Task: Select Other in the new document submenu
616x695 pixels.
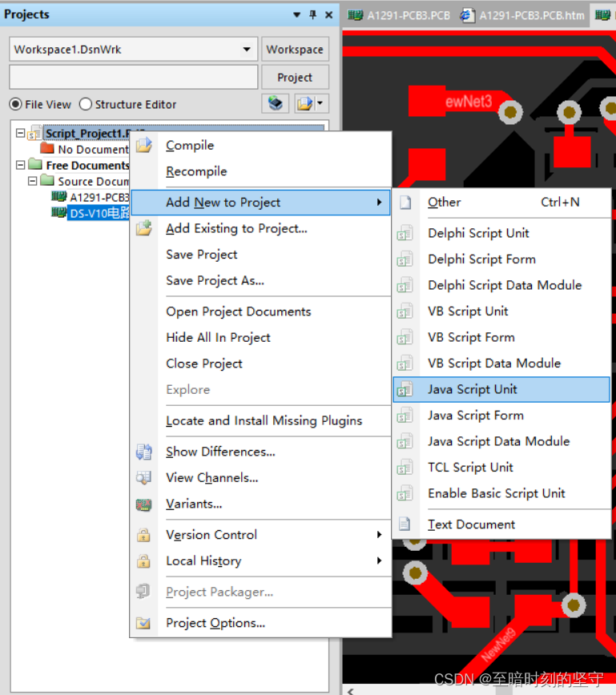Action: click(501, 202)
